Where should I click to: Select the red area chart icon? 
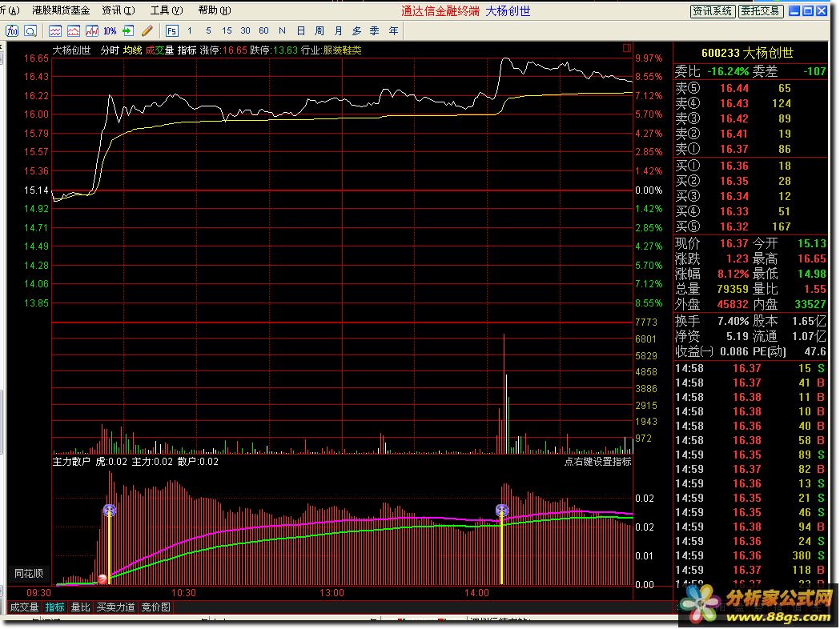(x=74, y=31)
